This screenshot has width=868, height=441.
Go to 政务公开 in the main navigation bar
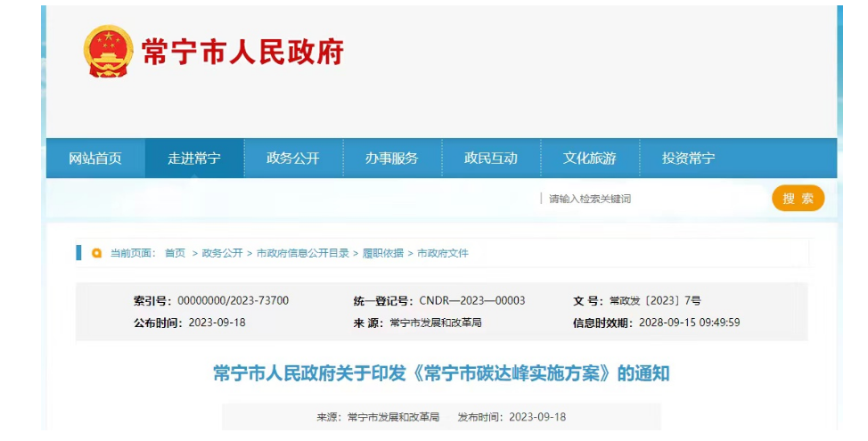tap(293, 159)
